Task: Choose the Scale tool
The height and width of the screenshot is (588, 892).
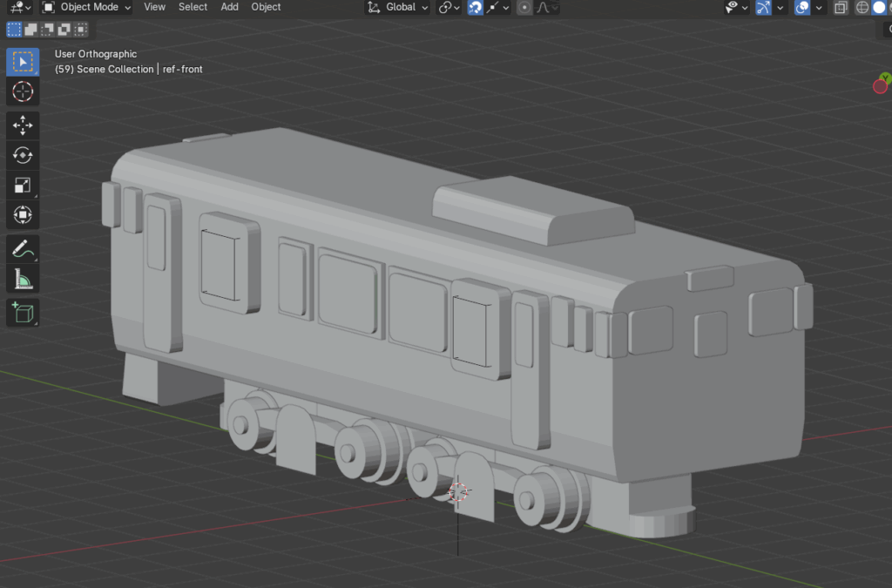Action: [23, 185]
